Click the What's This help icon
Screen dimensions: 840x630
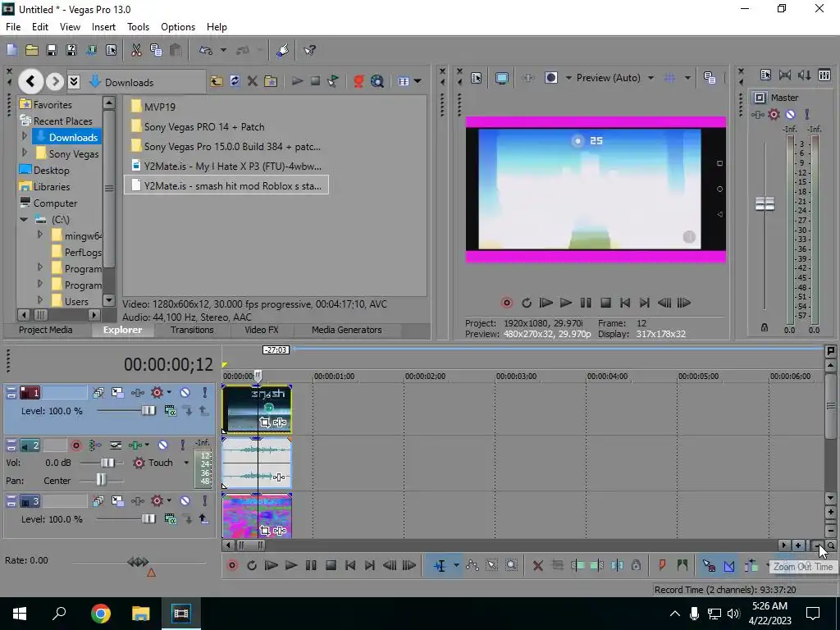click(x=309, y=50)
